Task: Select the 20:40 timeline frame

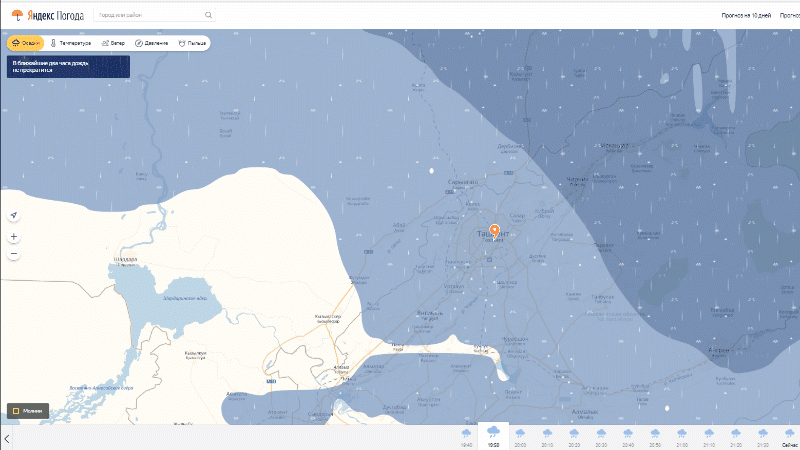Action: [628, 438]
